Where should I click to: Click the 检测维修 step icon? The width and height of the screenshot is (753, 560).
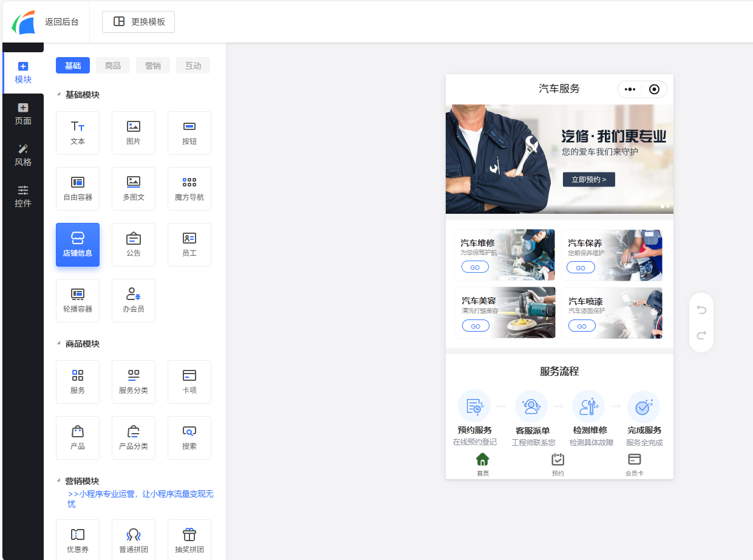(x=588, y=406)
